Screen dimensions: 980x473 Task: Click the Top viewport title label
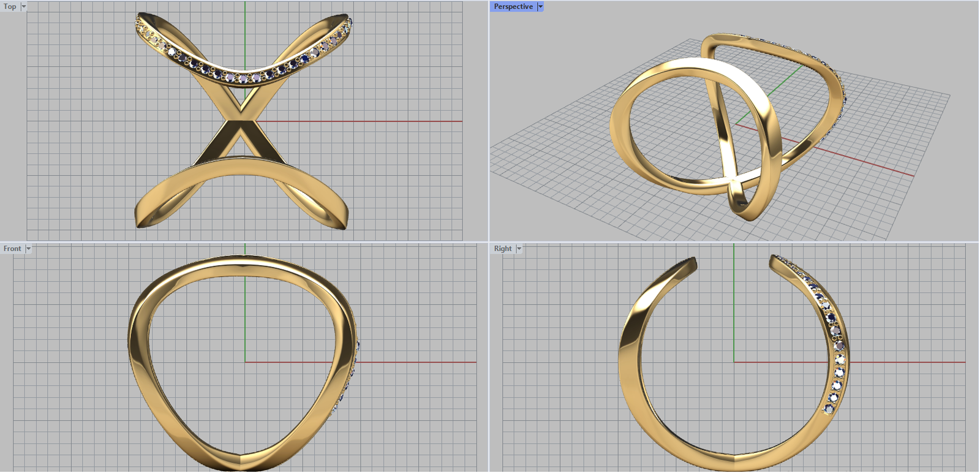10,7
